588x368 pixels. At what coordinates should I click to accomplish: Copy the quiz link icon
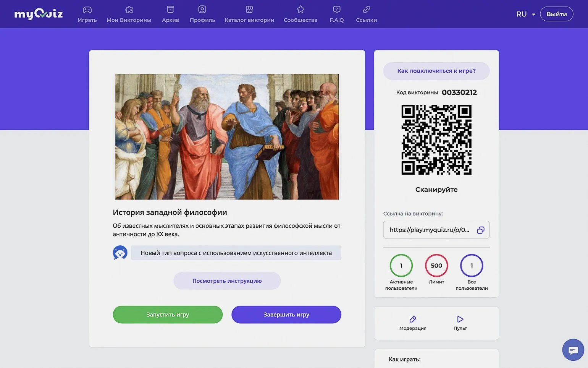480,230
